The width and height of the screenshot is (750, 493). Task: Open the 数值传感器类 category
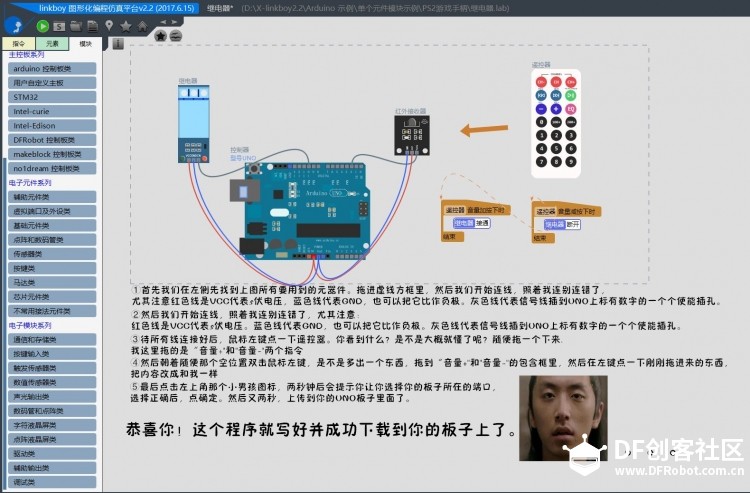(x=52, y=383)
